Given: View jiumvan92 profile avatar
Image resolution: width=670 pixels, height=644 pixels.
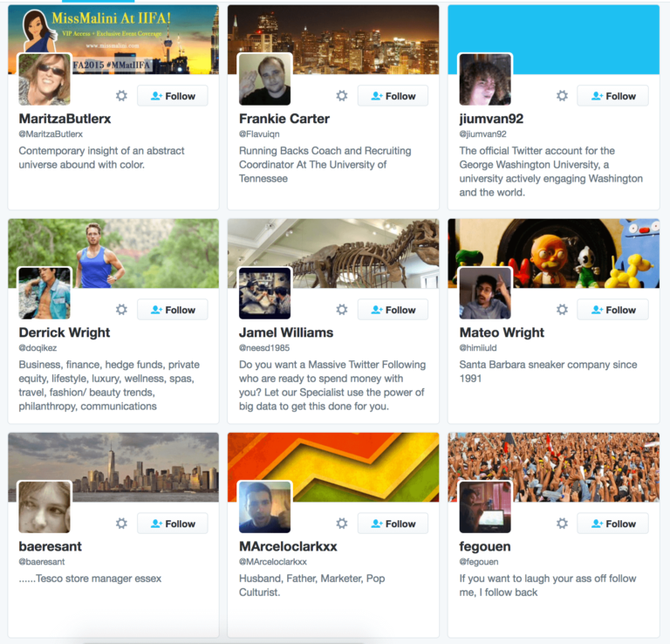Looking at the screenshot, I should coord(485,79).
